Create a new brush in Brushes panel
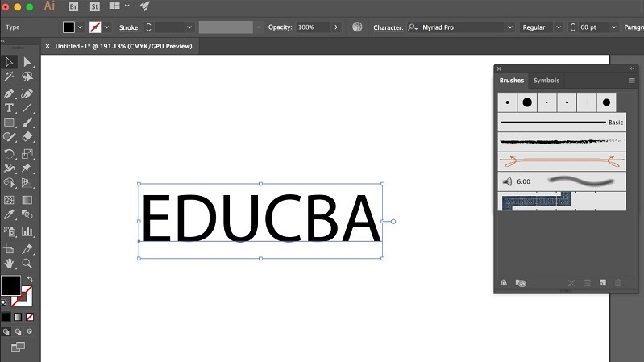The height and width of the screenshot is (362, 644). pyautogui.click(x=603, y=283)
